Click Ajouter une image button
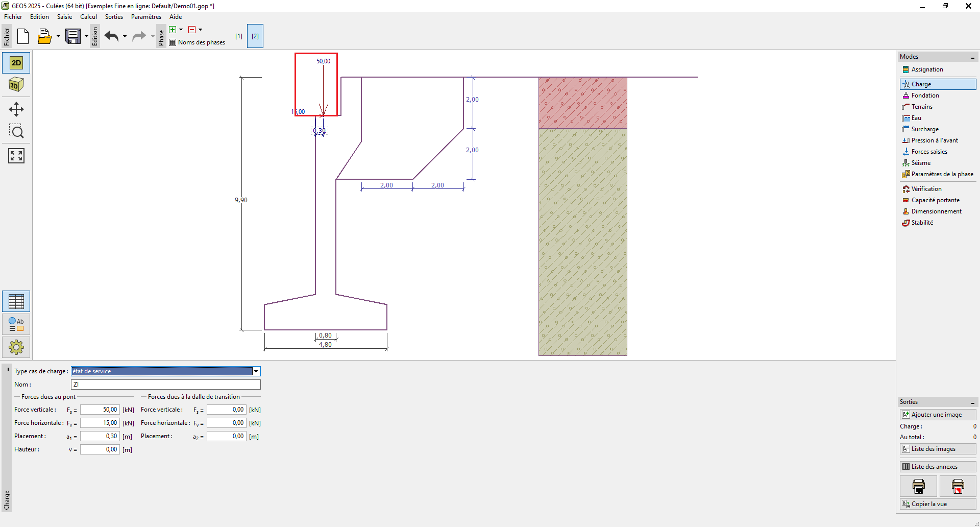The width and height of the screenshot is (980, 527). coord(938,415)
